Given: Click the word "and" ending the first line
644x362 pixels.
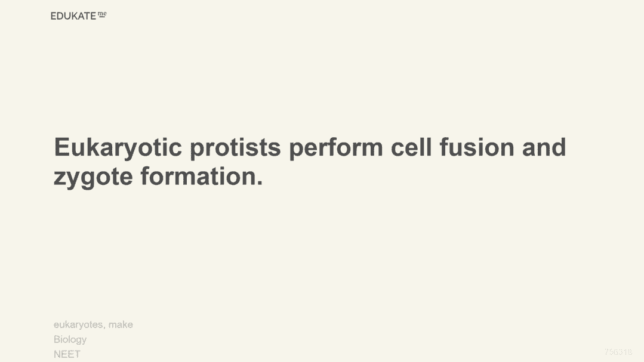Looking at the screenshot, I should click(x=544, y=147).
